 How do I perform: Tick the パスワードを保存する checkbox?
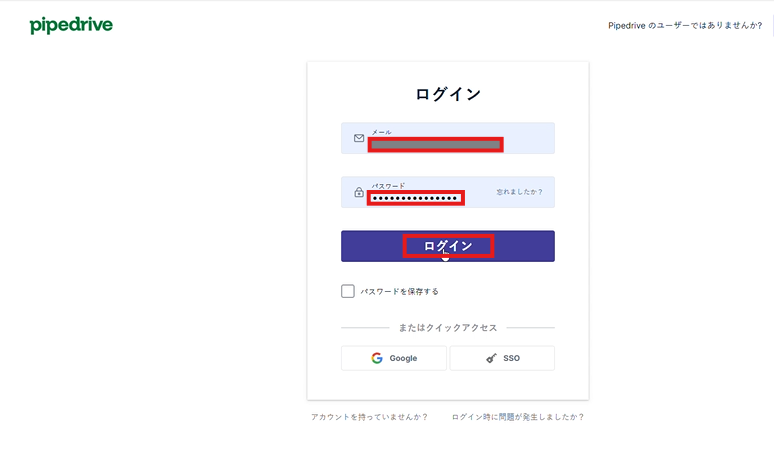click(x=348, y=291)
